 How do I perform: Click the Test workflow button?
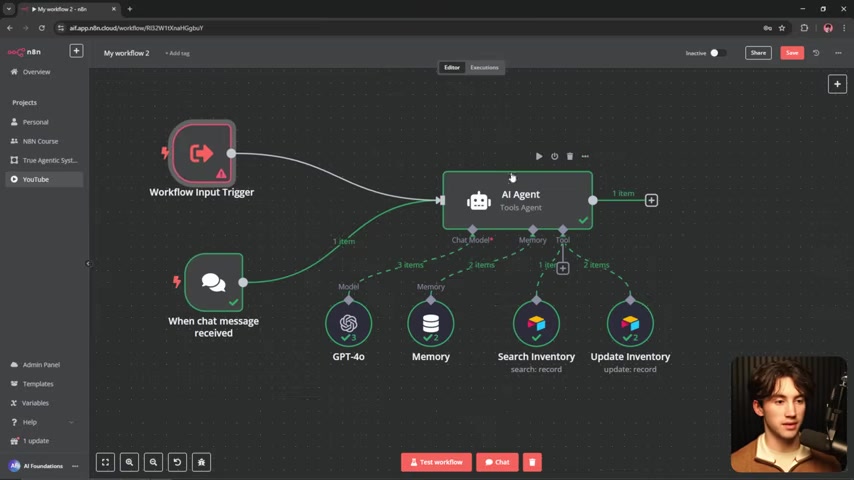click(x=436, y=462)
